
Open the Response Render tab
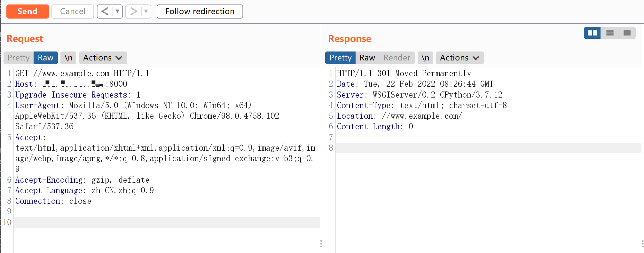point(397,58)
